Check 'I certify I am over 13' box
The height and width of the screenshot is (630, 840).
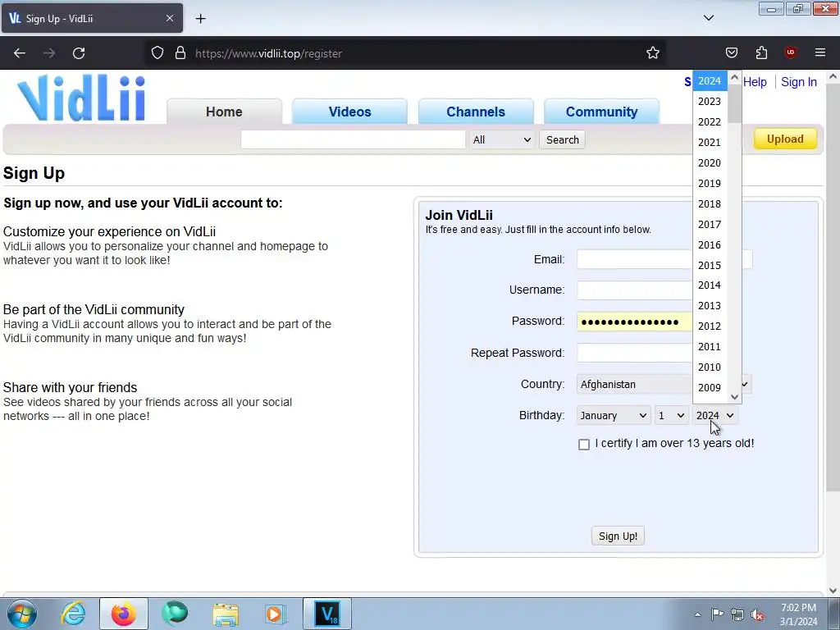pyautogui.click(x=584, y=444)
